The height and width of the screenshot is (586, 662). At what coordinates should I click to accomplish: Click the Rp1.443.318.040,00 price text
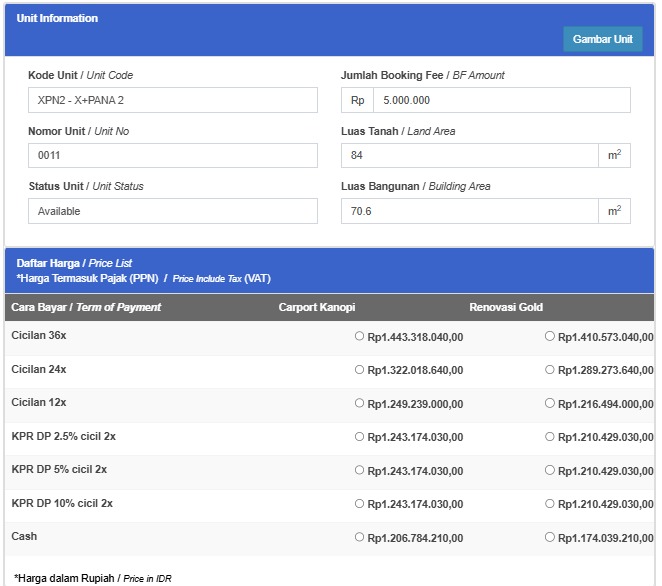click(415, 337)
